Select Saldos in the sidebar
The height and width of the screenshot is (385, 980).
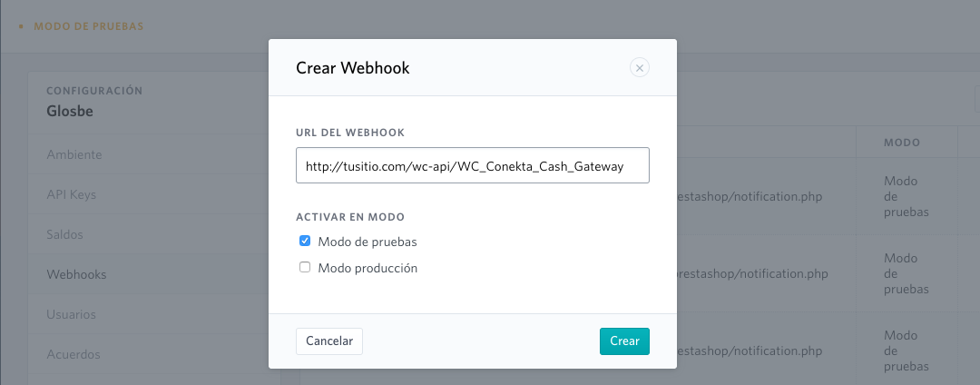[64, 234]
